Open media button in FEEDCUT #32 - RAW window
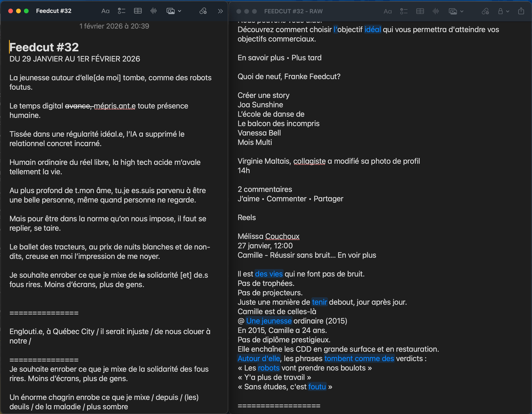The image size is (532, 414). 453,11
